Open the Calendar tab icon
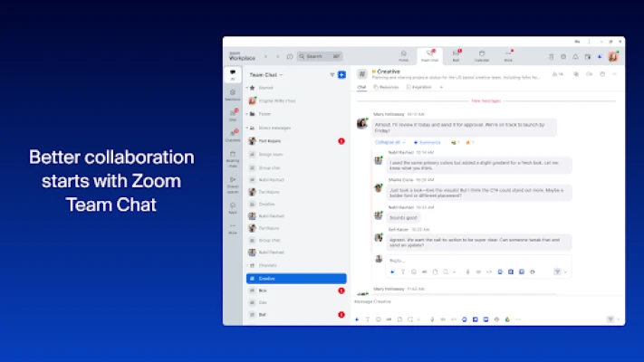Screen dimensions: 644x362 pyautogui.click(x=482, y=55)
